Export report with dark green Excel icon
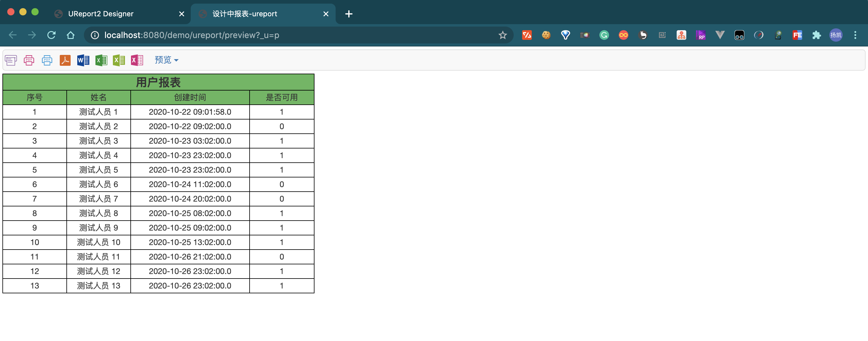868x341 pixels. (x=101, y=60)
